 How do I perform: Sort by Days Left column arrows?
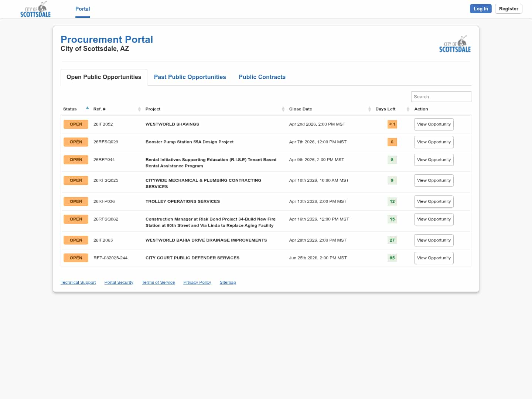[408, 109]
